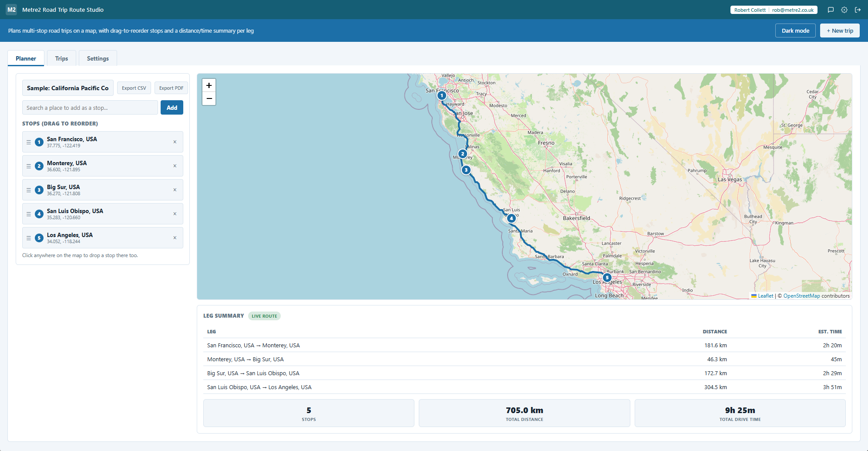
Task: Click the sign-out icon in header
Action: click(x=858, y=10)
